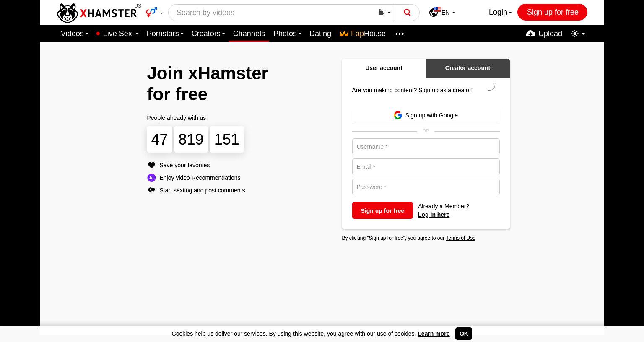
Task: Click into the Email field
Action: 426,167
